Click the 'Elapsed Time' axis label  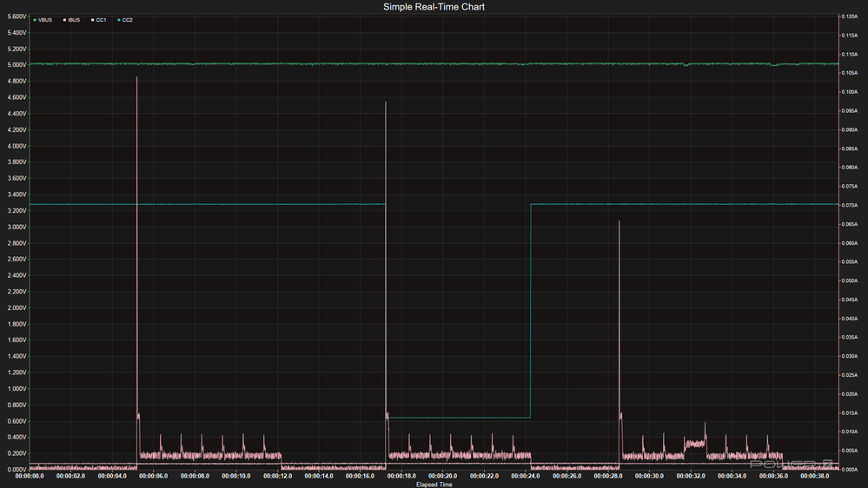coord(434,485)
